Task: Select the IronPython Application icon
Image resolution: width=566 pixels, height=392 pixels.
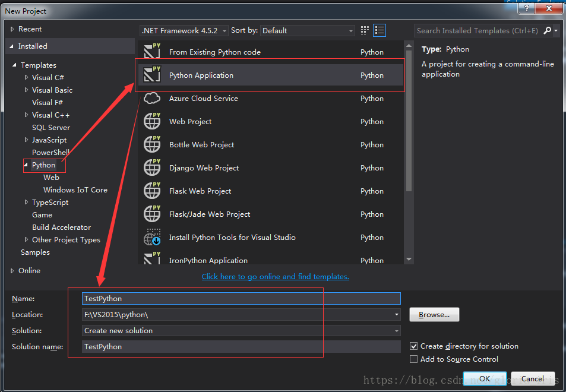Action: pyautogui.click(x=152, y=258)
